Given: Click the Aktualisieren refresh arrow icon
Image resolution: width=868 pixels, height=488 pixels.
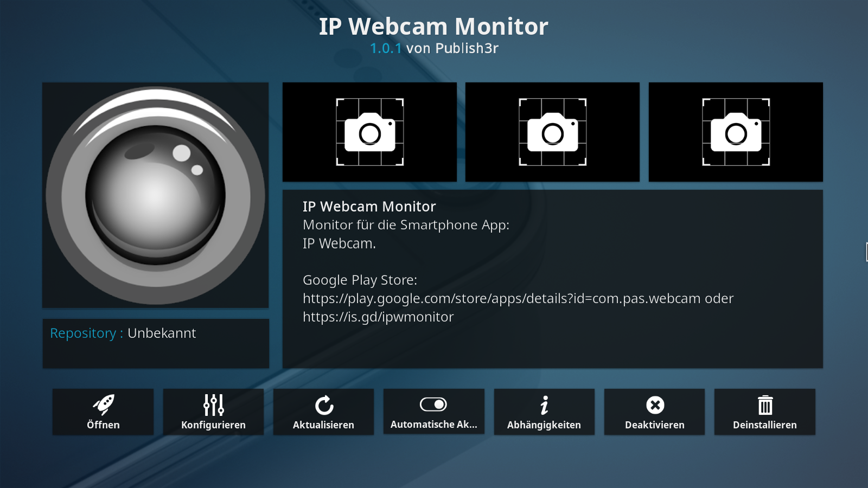Looking at the screenshot, I should point(324,405).
